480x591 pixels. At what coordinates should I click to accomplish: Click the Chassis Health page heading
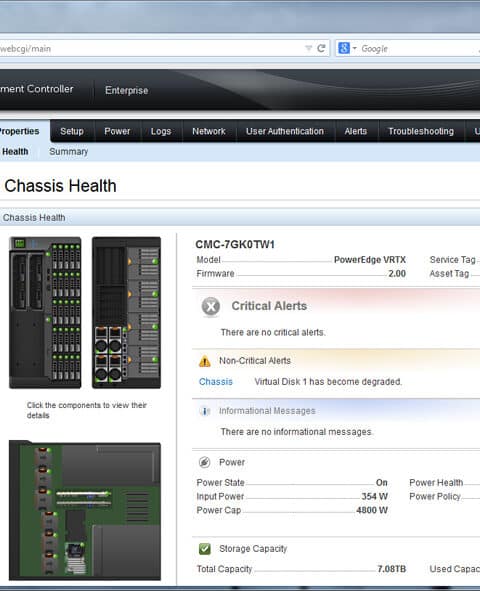[60, 186]
